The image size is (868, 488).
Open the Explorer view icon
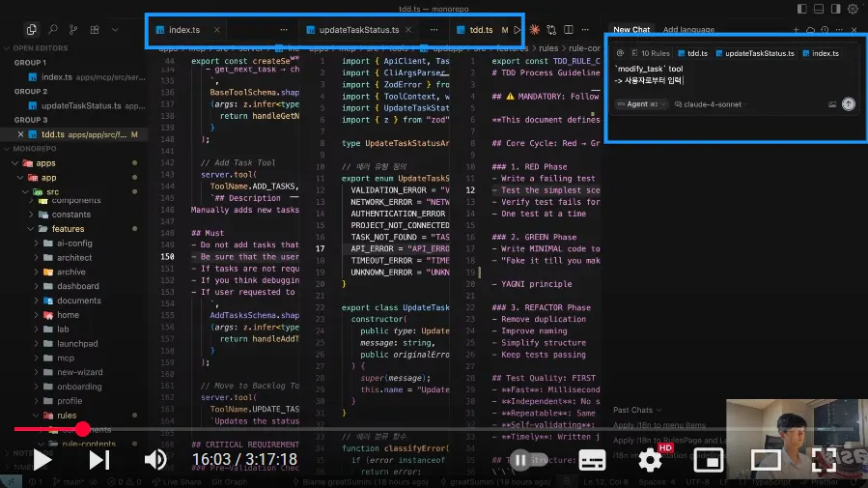click(x=32, y=29)
